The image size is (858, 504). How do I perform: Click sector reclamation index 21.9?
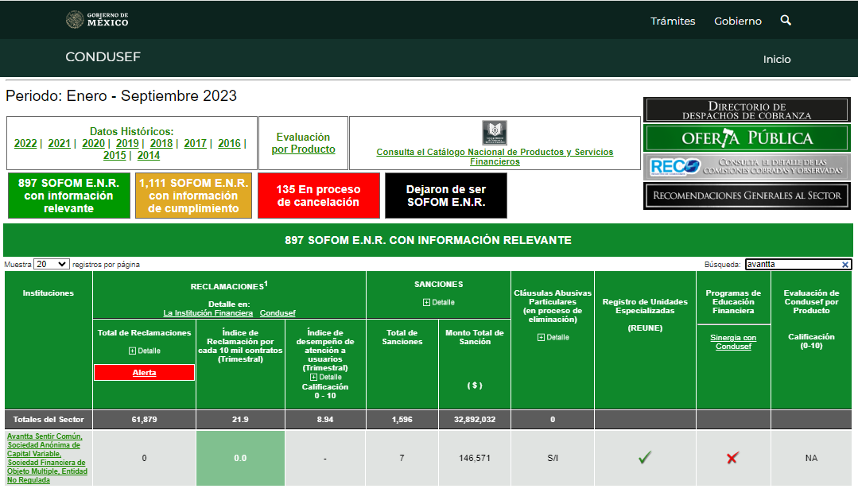pos(240,420)
